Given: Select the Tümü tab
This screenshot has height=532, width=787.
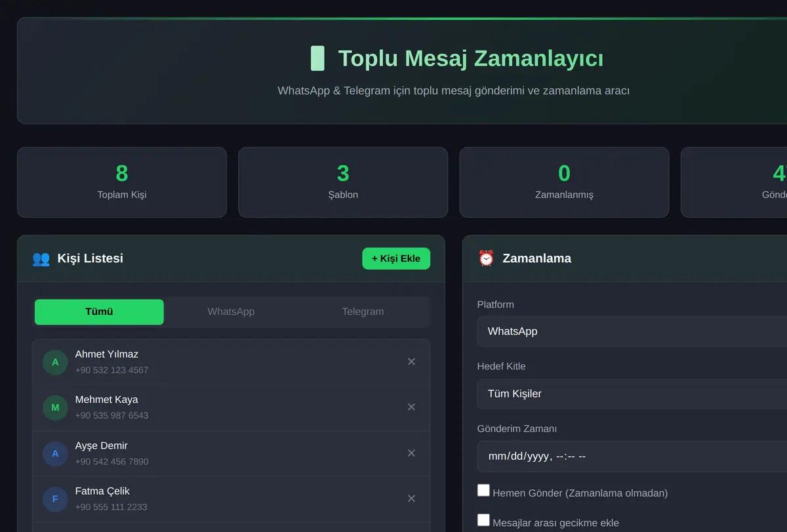Looking at the screenshot, I should pos(99,312).
